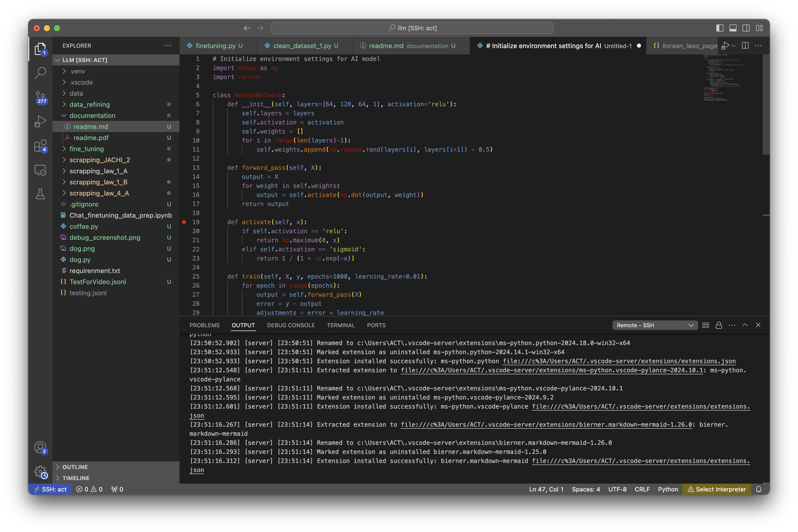Open the Accounts icon in activity bar
798x532 pixels.
(x=40, y=448)
